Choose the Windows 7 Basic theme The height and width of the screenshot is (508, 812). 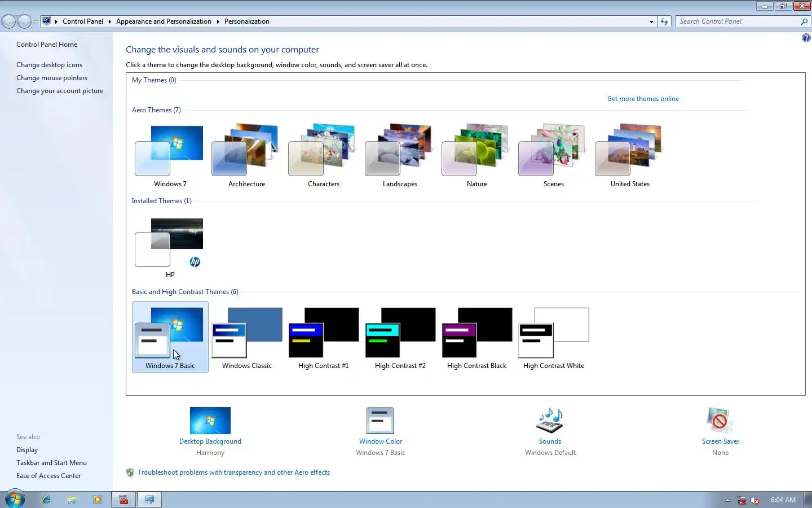170,337
